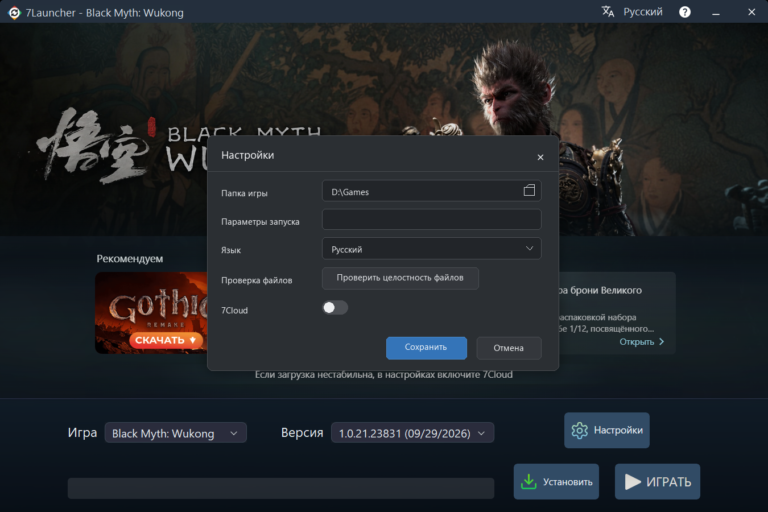Click the 7Cloud hint text below dialog

(x=384, y=375)
